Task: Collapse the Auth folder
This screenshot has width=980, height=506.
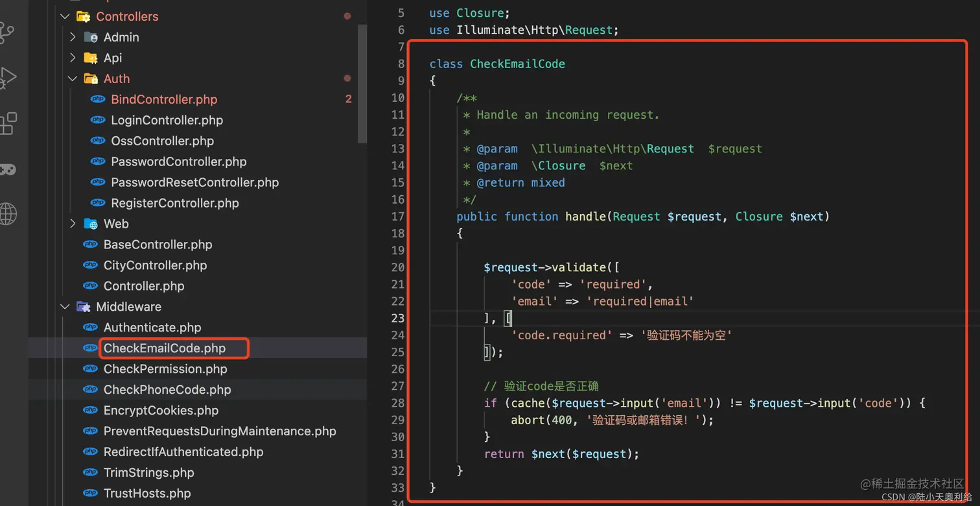Action: [x=73, y=78]
